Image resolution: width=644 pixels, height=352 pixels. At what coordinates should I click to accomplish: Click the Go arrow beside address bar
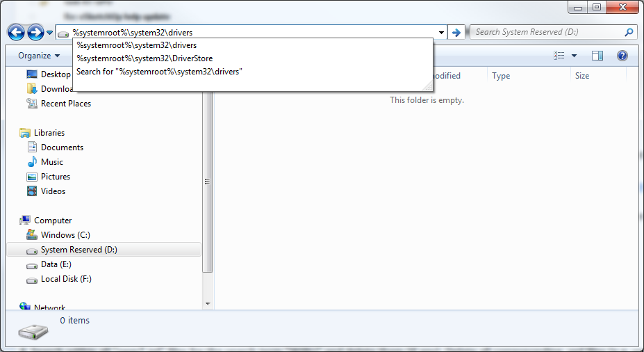click(456, 32)
